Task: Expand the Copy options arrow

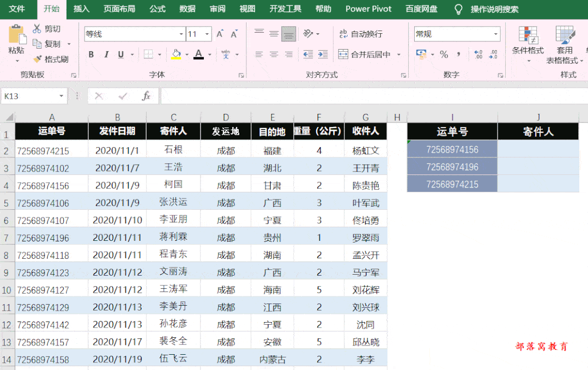Action: point(69,44)
